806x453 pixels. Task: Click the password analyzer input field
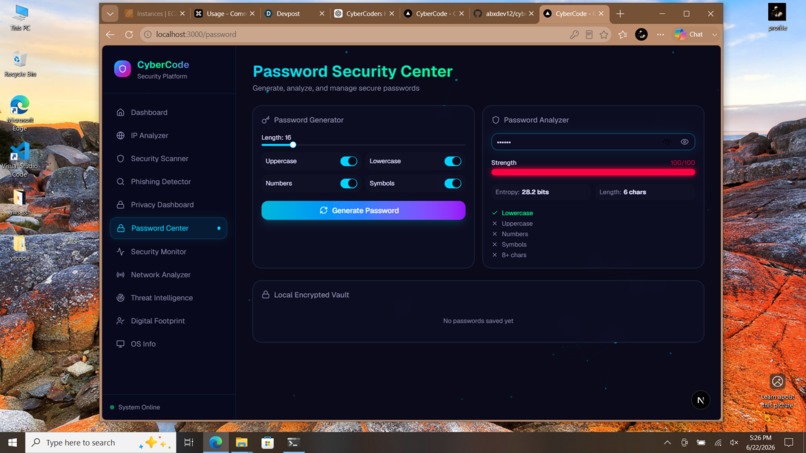(x=593, y=142)
